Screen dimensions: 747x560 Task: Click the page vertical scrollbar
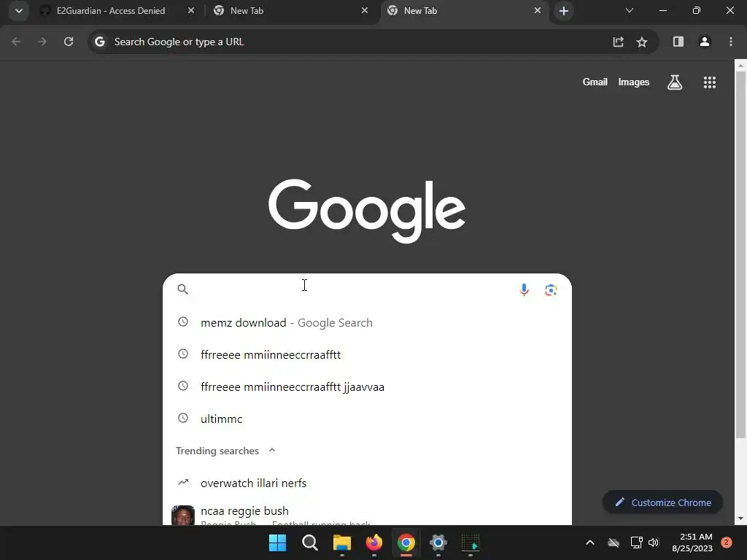740,254
